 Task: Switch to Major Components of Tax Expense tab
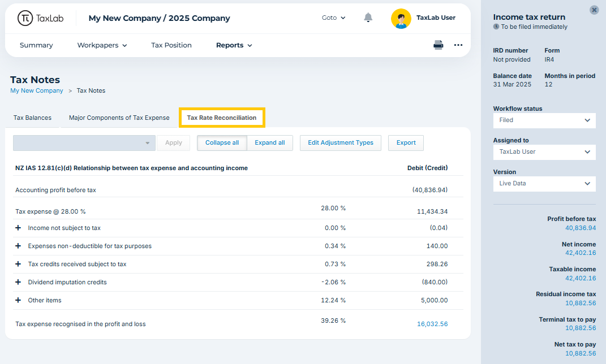[x=119, y=118]
